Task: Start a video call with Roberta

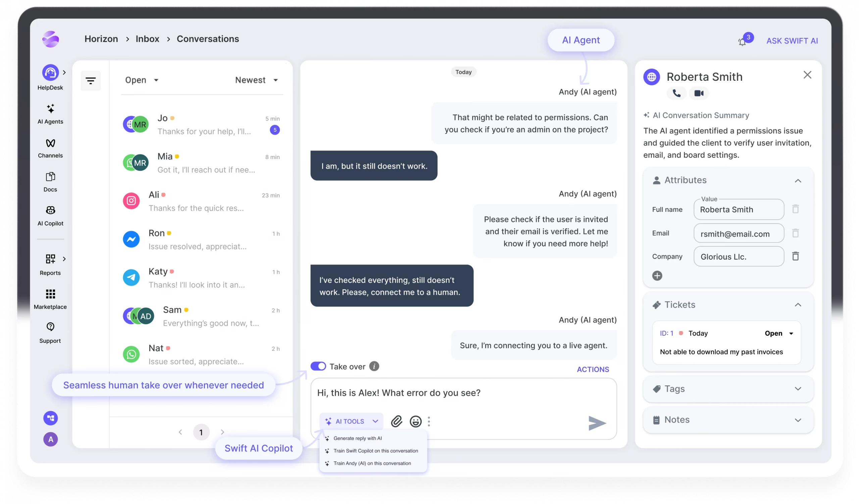Action: point(699,93)
